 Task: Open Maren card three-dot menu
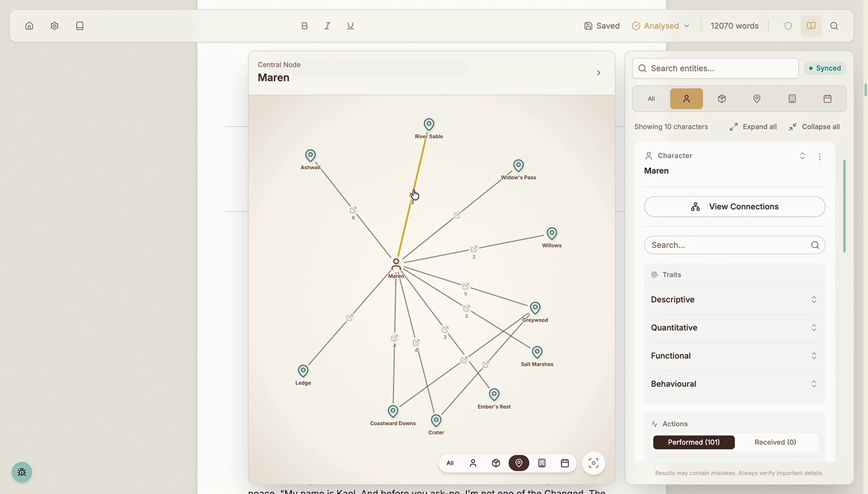click(820, 157)
